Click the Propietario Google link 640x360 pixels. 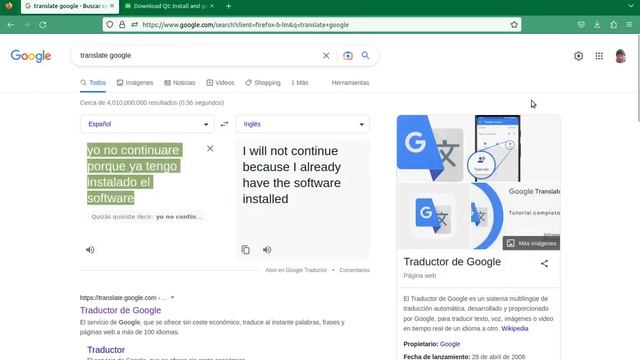[x=450, y=344]
